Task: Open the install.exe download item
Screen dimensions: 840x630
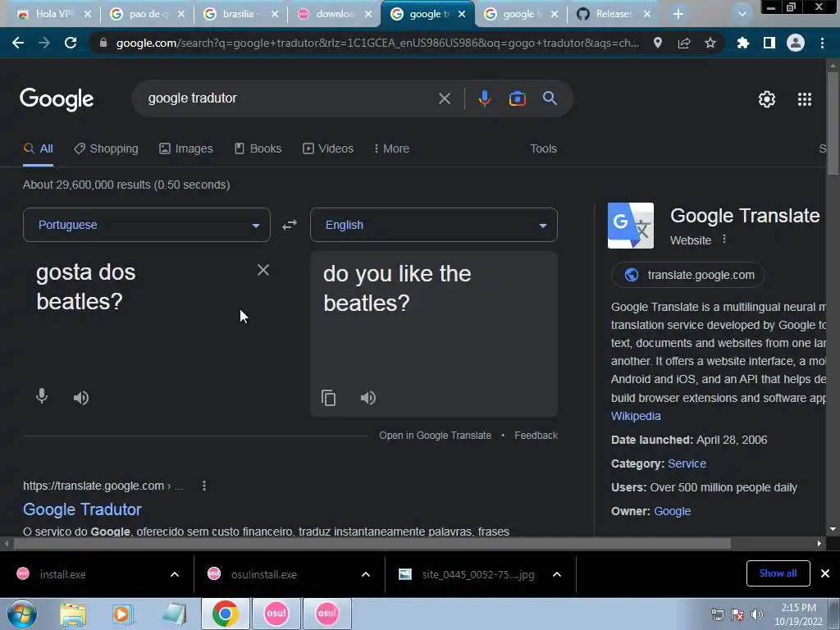Action: coord(62,574)
